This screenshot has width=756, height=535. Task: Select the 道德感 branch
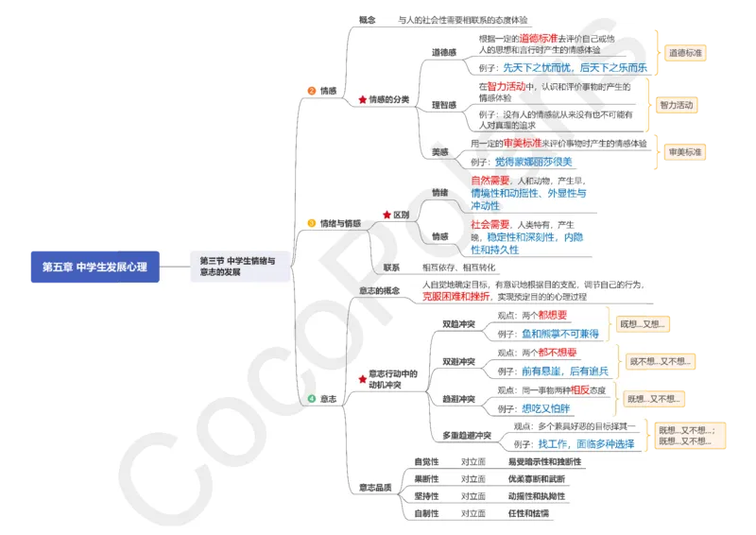point(444,52)
